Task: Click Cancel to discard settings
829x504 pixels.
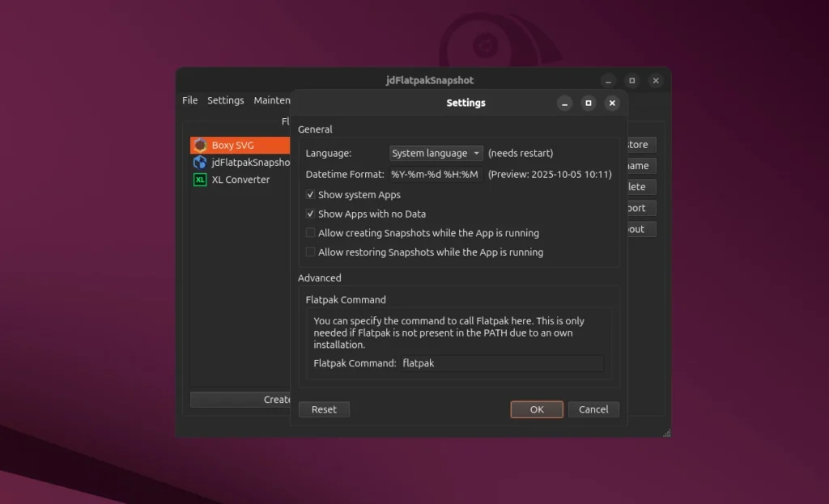Action: [x=593, y=409]
